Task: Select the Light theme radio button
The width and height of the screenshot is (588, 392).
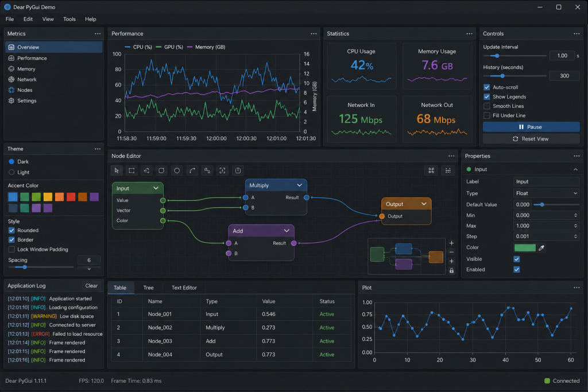Action: (x=11, y=172)
